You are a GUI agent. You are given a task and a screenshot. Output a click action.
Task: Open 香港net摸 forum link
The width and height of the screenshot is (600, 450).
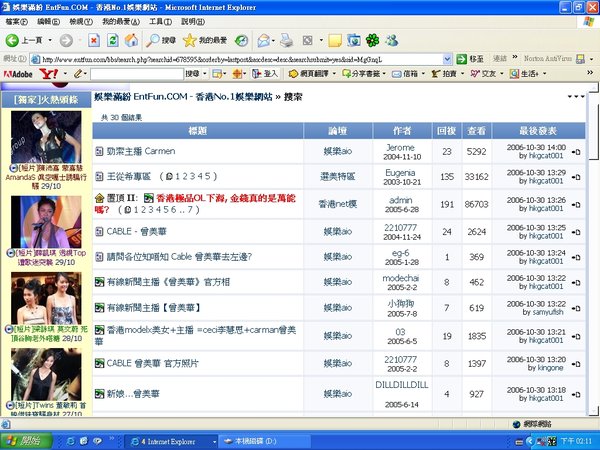338,204
